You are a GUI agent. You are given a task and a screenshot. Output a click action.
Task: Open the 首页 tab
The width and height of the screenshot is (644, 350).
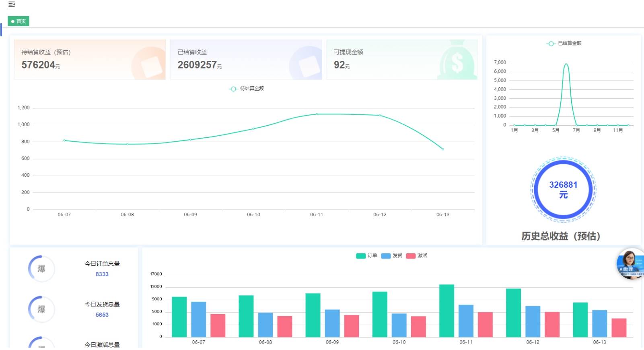tap(19, 21)
